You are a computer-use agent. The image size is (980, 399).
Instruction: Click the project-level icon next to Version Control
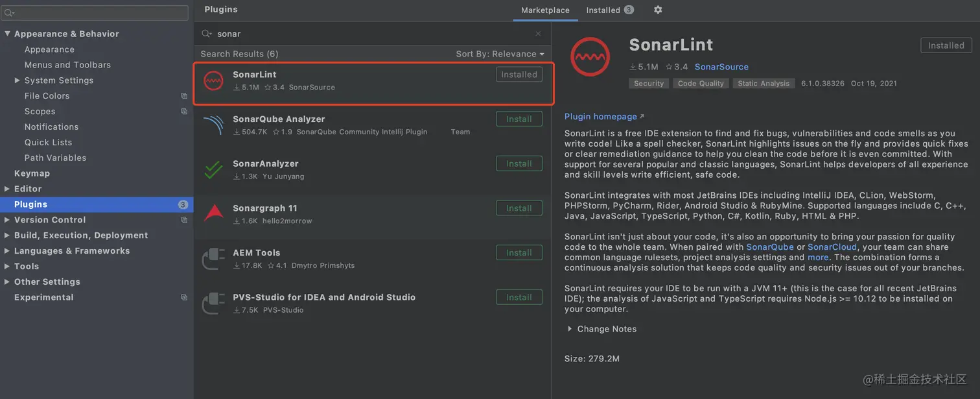coord(184,220)
